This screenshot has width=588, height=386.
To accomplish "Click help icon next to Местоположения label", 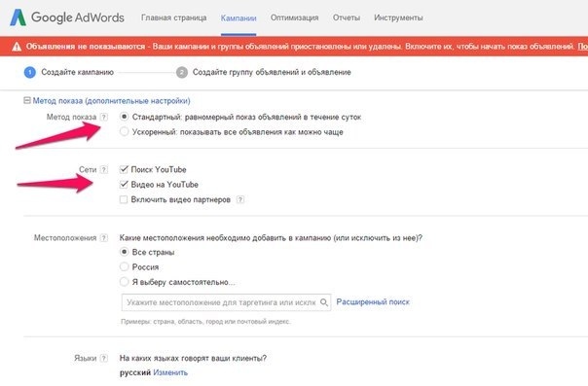I will [x=104, y=238].
